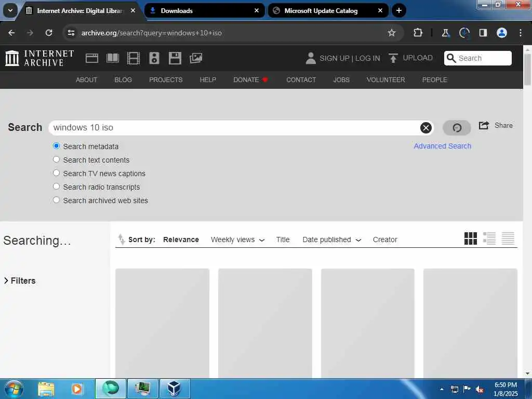Close the Downloads tab

(x=257, y=10)
